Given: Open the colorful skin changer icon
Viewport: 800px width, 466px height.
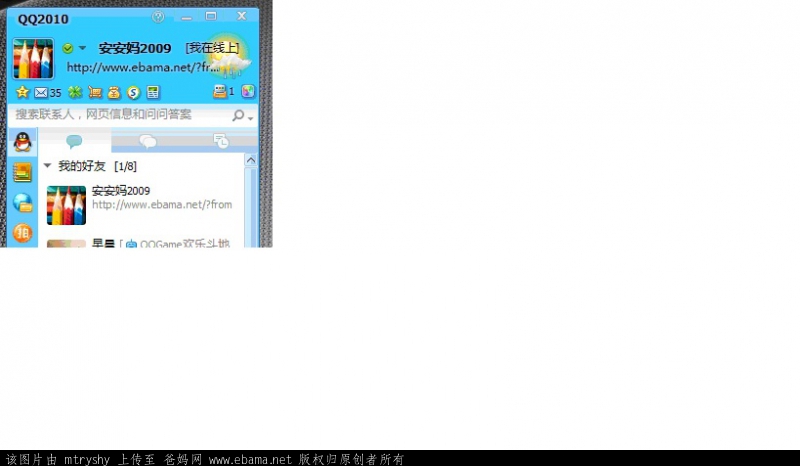Looking at the screenshot, I should click(x=248, y=91).
